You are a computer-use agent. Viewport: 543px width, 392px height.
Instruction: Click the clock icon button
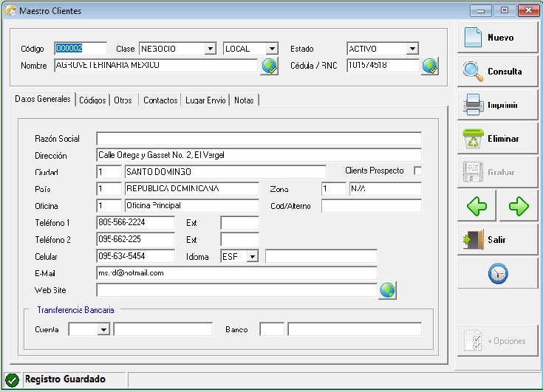click(497, 274)
